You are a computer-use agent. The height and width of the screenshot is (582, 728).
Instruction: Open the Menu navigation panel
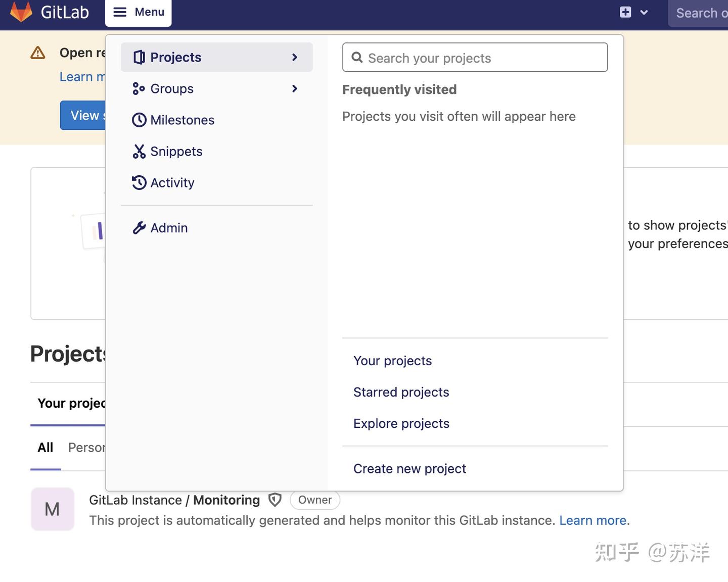pos(138,12)
